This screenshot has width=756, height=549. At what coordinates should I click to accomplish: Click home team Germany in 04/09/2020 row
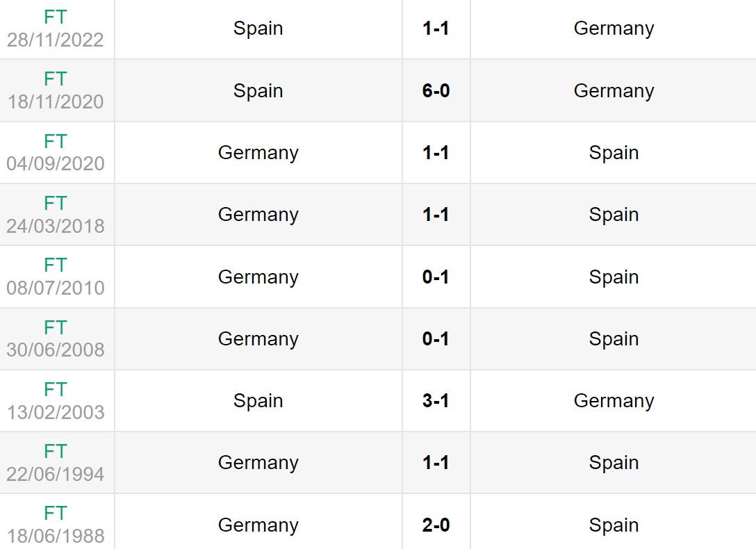[258, 153]
